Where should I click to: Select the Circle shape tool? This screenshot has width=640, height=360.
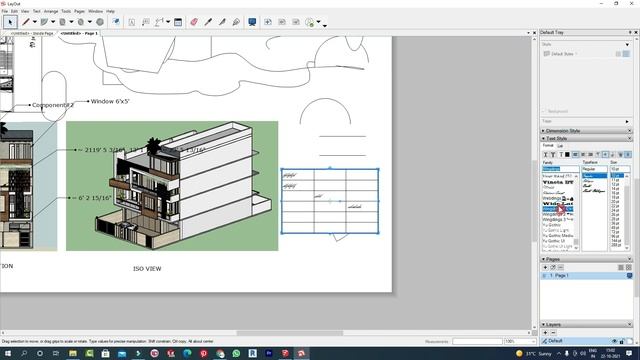coord(81,22)
